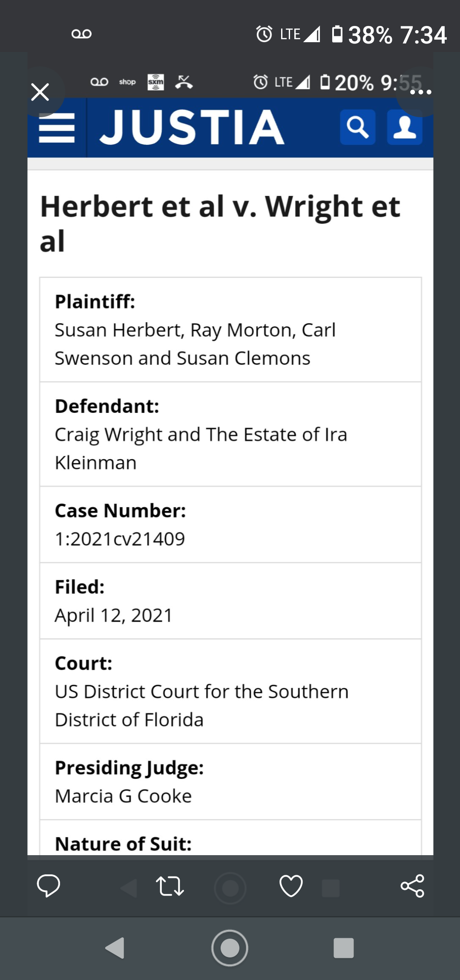The width and height of the screenshot is (460, 980).
Task: Tap the case number 1:2021cv21409
Action: pos(120,539)
